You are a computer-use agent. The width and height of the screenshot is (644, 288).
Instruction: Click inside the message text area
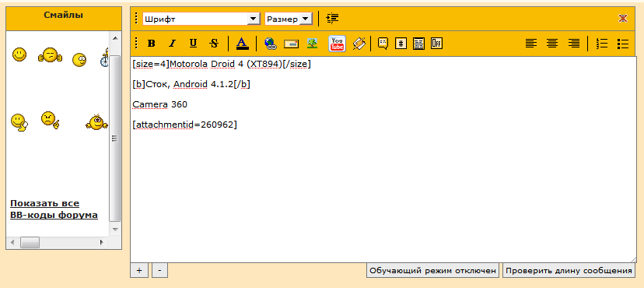[x=383, y=160]
